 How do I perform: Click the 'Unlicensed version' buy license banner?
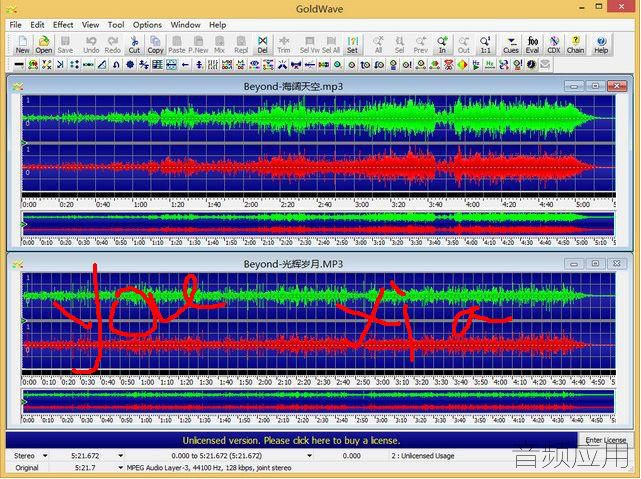pos(291,441)
